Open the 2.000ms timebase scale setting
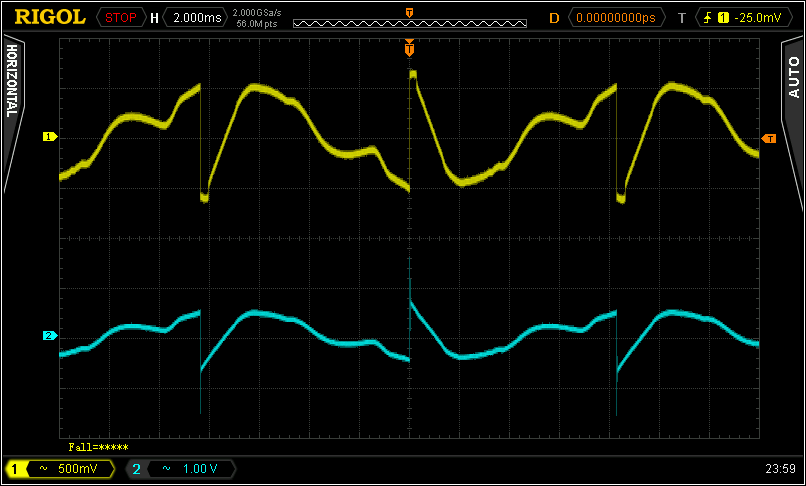The width and height of the screenshot is (806, 486). click(195, 17)
